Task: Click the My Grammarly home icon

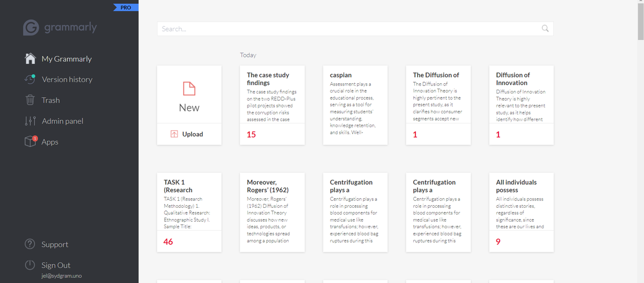Action: pyautogui.click(x=31, y=59)
